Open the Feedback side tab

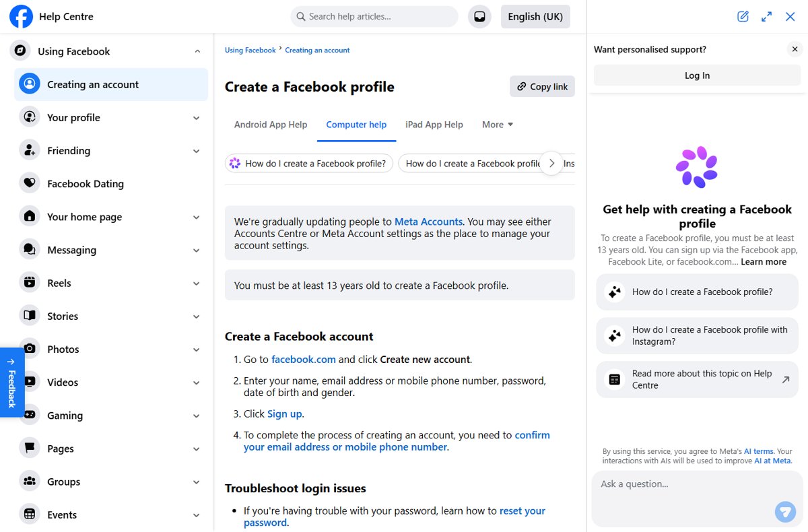11,383
